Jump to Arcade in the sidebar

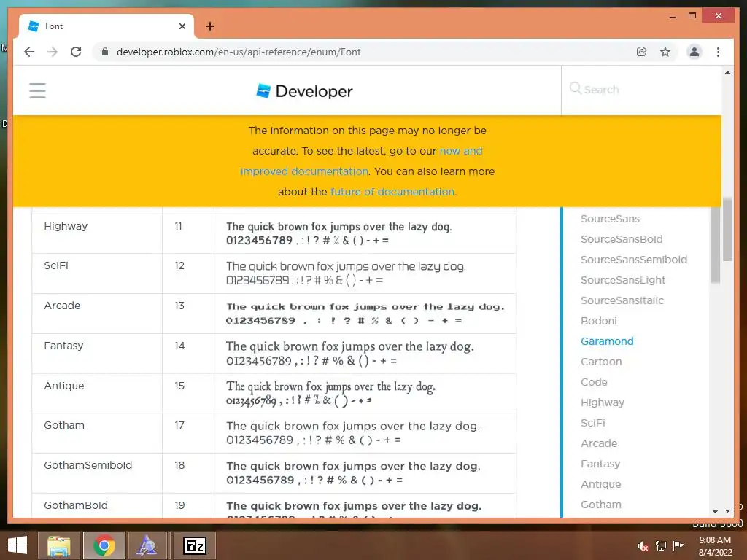(x=599, y=443)
